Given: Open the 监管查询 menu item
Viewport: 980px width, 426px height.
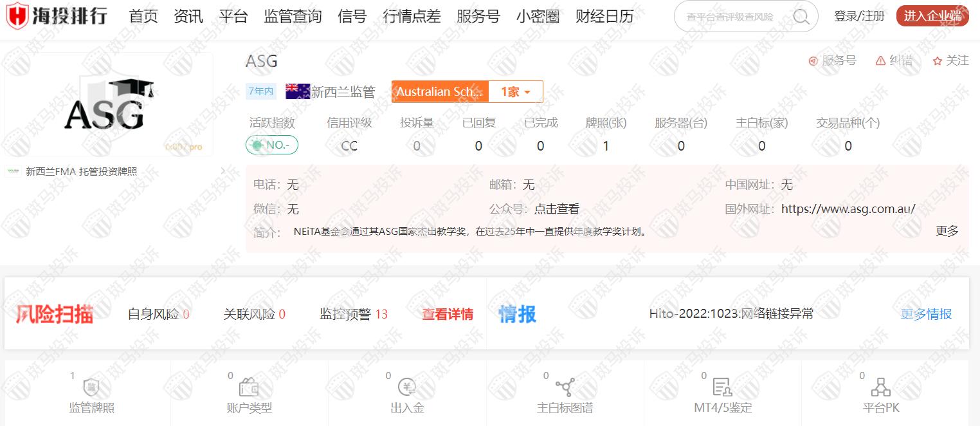Looking at the screenshot, I should click(x=293, y=17).
